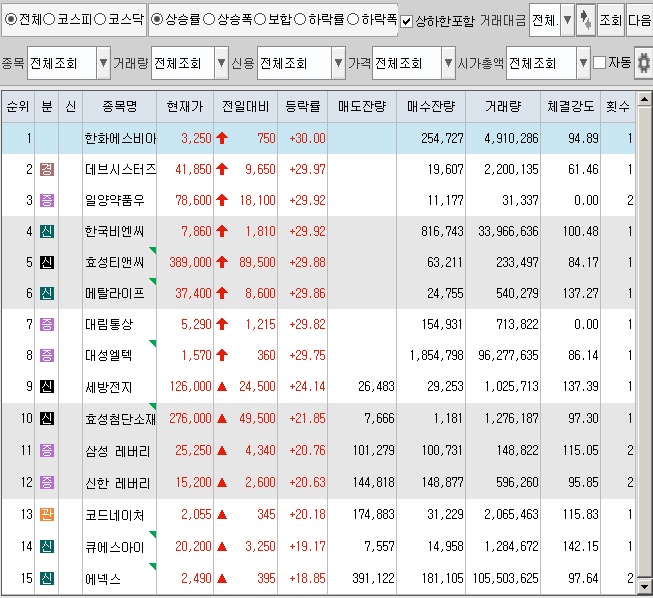
Task: Toggle the 자동 checkbox
Action: click(600, 63)
